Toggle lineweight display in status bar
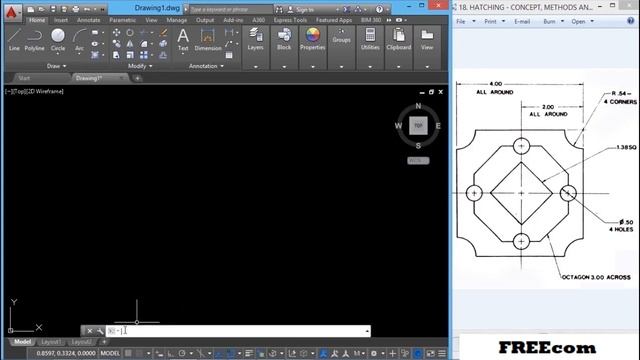Viewport: 640px width, 360px height. click(x=249, y=353)
